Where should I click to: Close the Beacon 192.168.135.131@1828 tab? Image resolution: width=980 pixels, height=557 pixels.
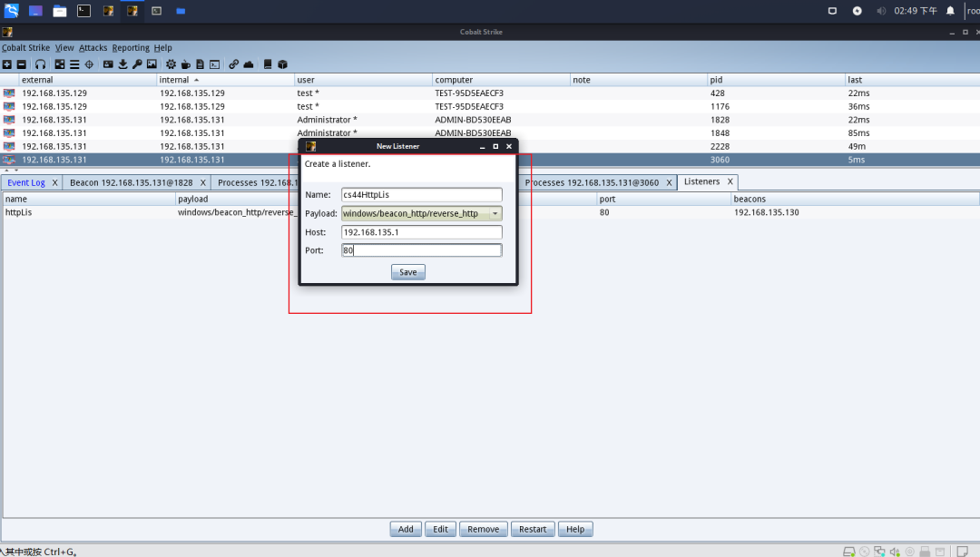(202, 182)
